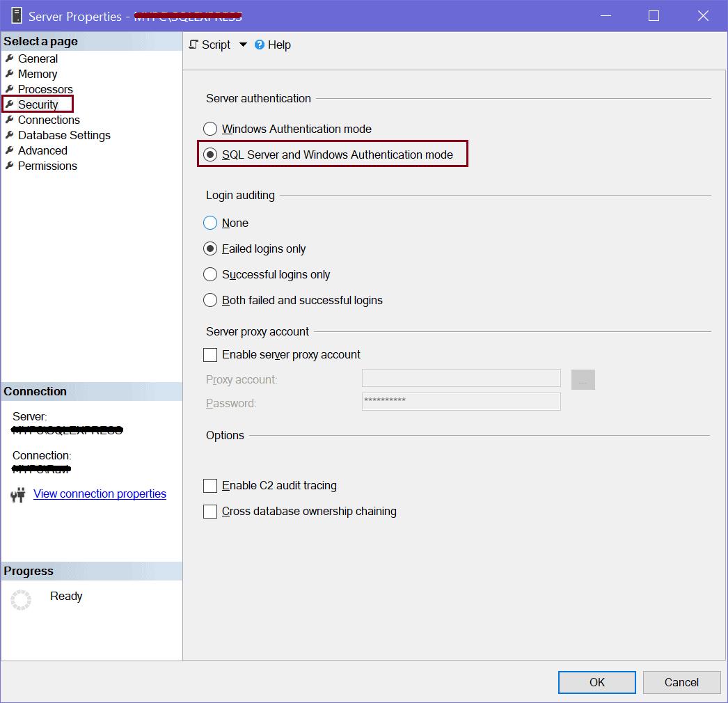728x703 pixels.
Task: Enable C2 audit tracing
Action: [210, 485]
